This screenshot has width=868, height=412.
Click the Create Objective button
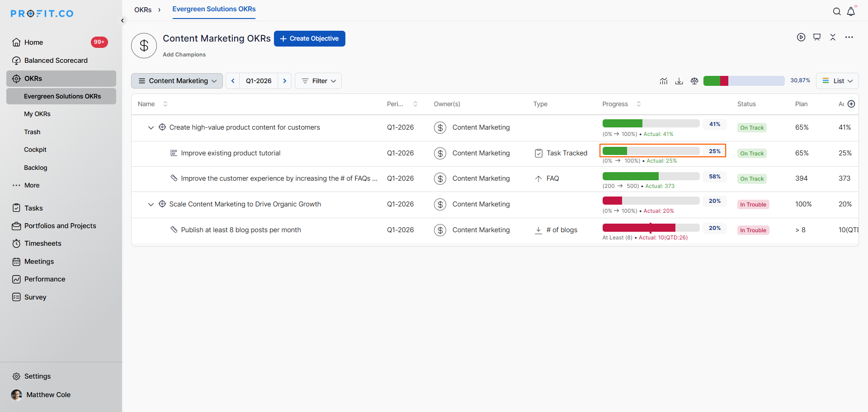309,38
